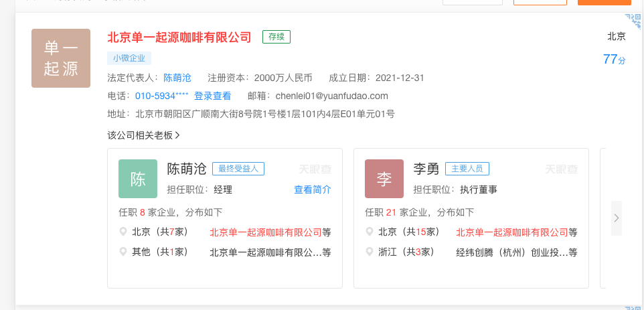Click 任职 21 家企业 text
644x310 pixels.
419,212
